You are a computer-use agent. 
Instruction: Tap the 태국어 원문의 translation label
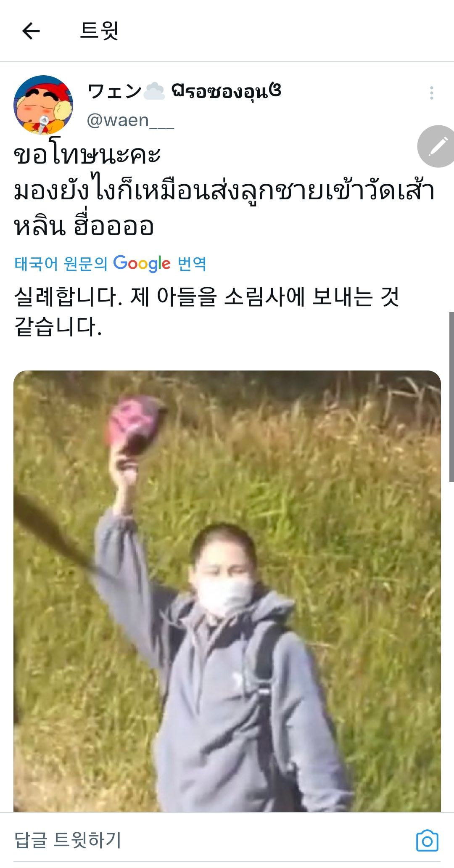click(x=61, y=264)
